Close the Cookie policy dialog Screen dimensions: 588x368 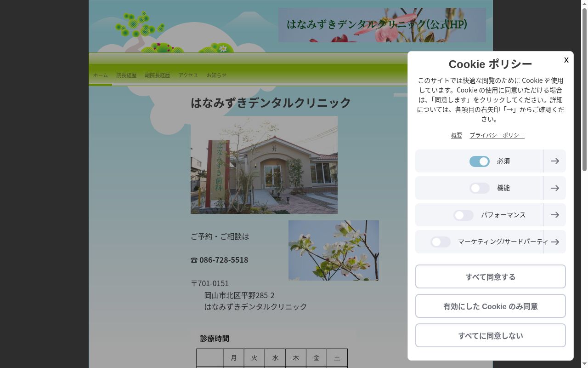point(566,60)
